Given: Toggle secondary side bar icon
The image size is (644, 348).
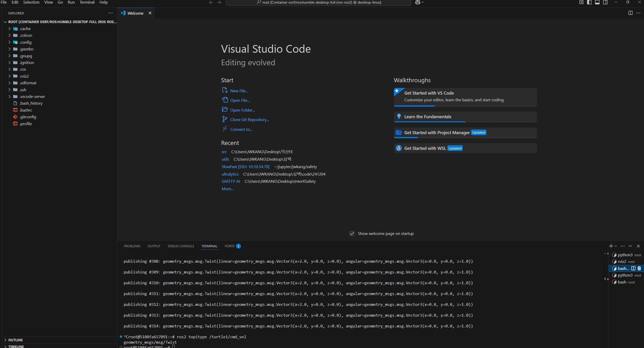Looking at the screenshot, I should (605, 2).
